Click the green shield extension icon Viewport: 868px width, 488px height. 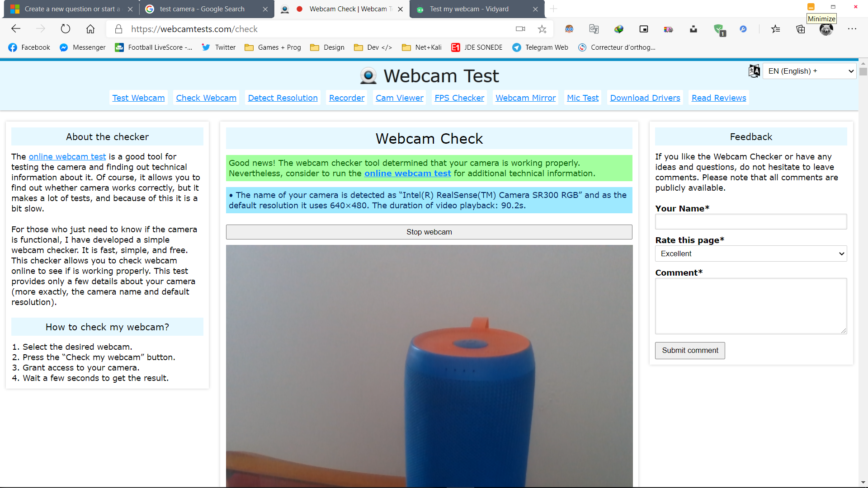tap(719, 30)
